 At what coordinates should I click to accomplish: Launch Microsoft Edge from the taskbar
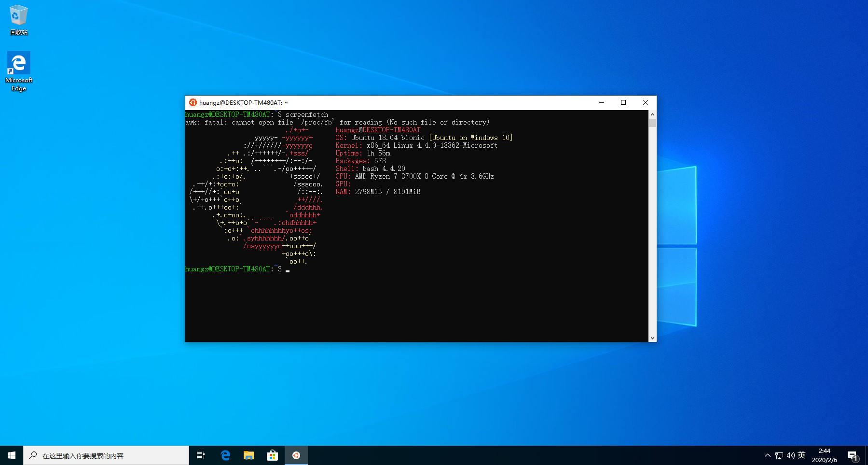(225, 455)
